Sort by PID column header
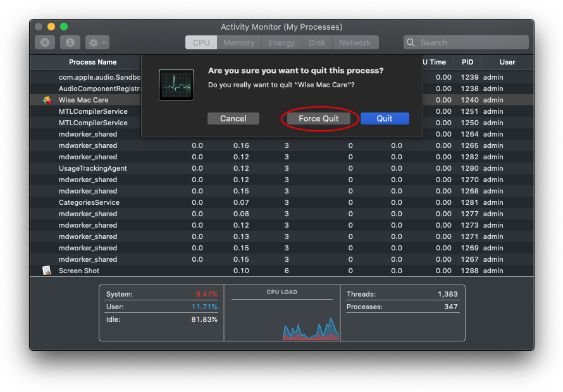Viewport: 563px width, 392px height. [467, 62]
